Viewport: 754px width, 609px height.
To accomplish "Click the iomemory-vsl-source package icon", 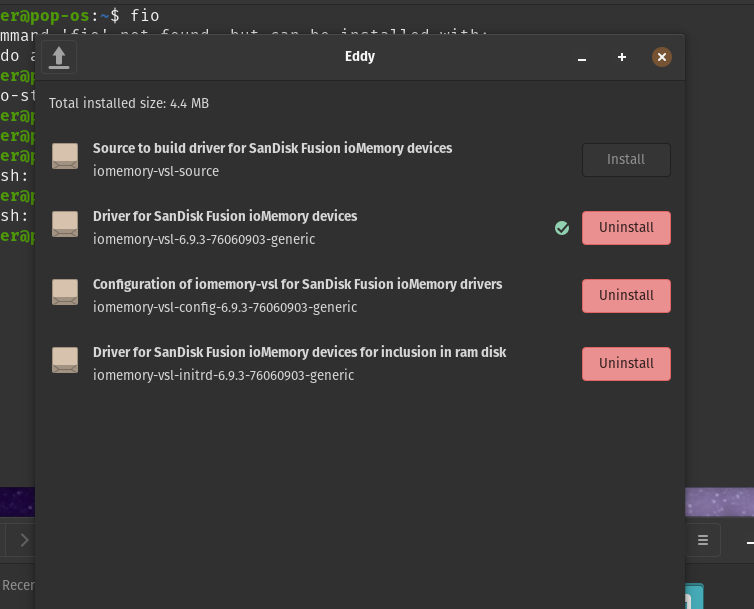I will click(65, 157).
